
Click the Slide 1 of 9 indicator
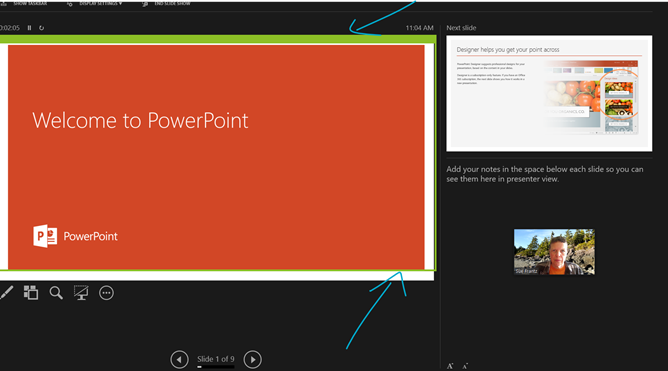(216, 359)
